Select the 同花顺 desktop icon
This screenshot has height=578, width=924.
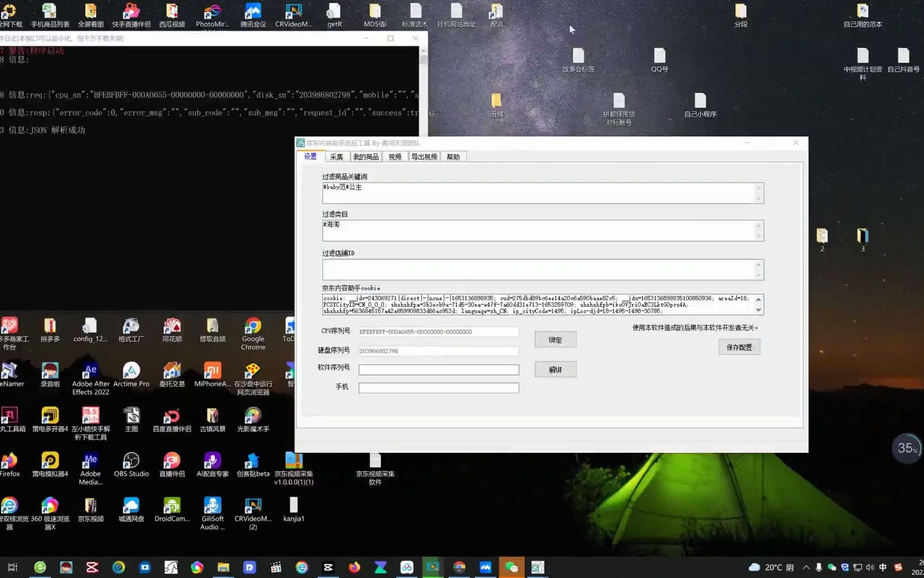pos(172,330)
